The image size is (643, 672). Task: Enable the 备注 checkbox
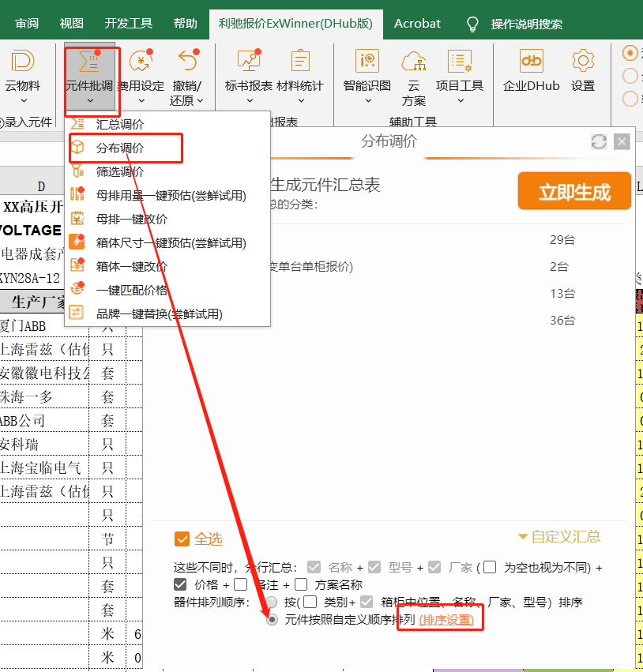click(x=240, y=584)
